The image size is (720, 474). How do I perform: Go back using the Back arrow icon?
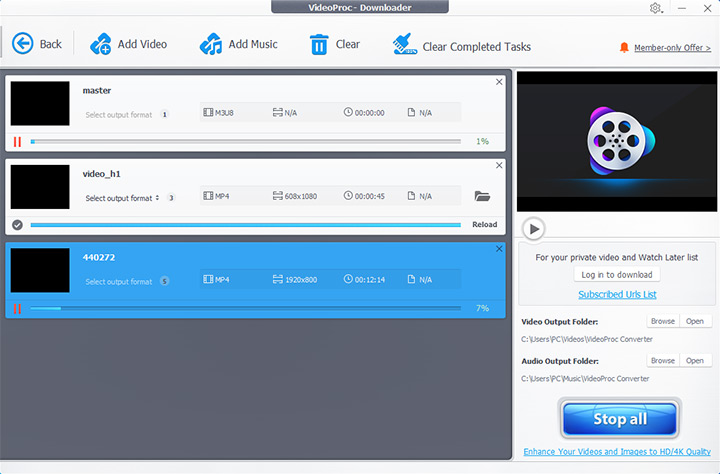coord(22,44)
